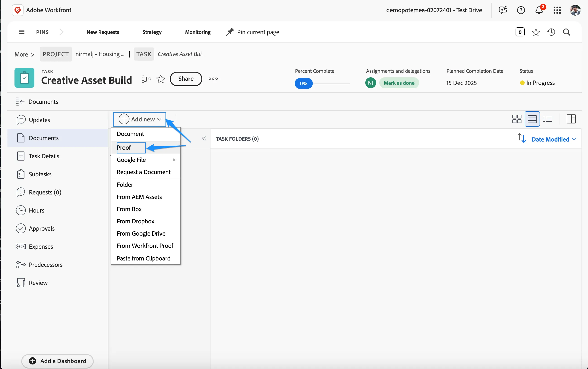588x369 pixels.
Task: Switch to standard card list view
Action: 532,119
